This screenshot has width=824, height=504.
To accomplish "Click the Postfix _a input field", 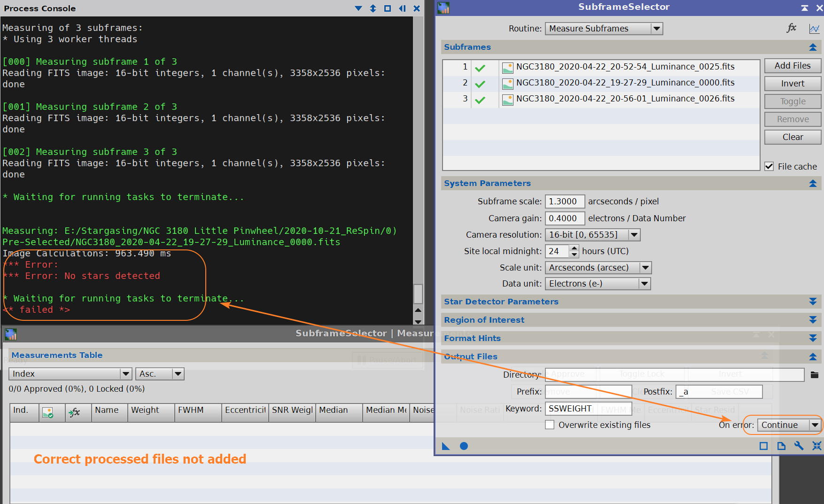I will [x=719, y=392].
